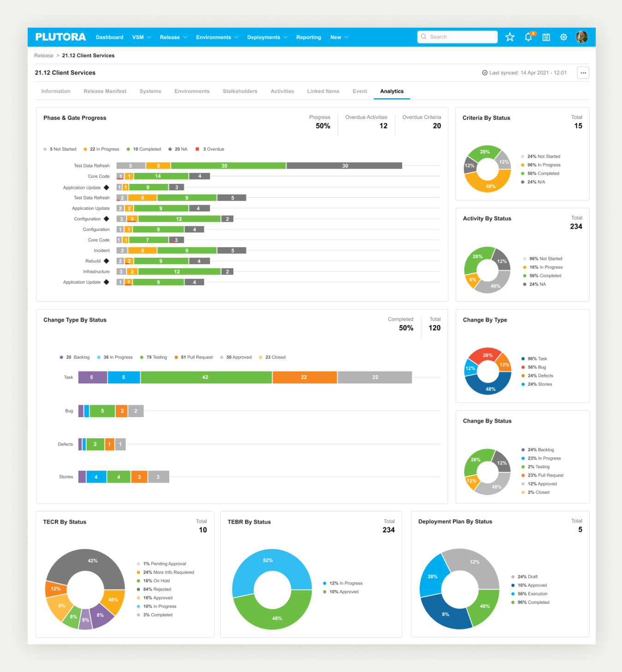Expand the VSM menu dropdown
Image resolution: width=622 pixels, height=672 pixels.
point(142,37)
